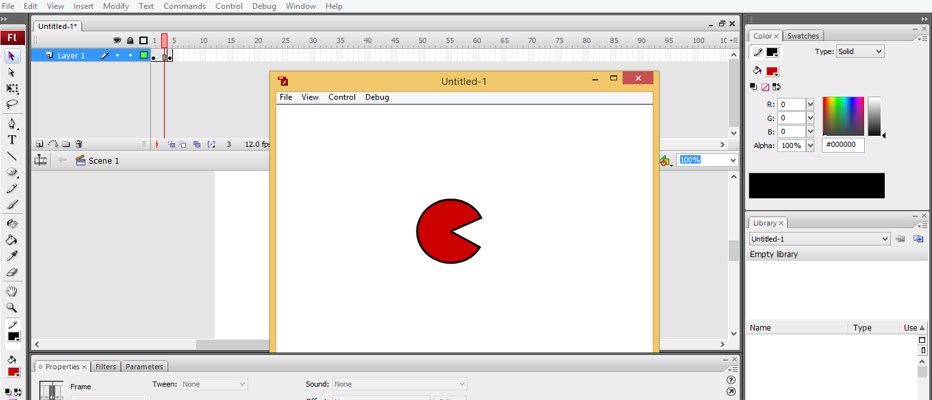Click the Edit Symbols icon in the edit bar

point(665,160)
